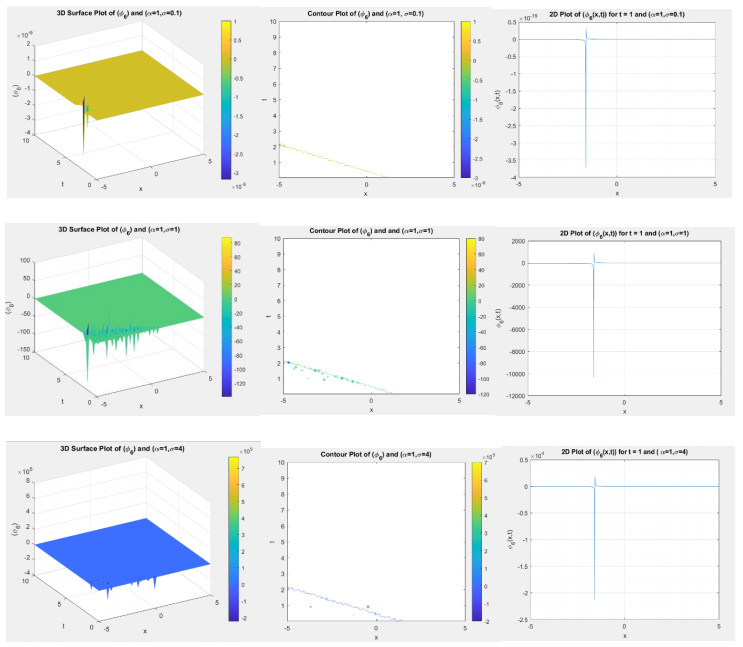Screen dimensions: 743x647
Task: Click the 2D plot title for σ=1
Action: pyautogui.click(x=623, y=231)
